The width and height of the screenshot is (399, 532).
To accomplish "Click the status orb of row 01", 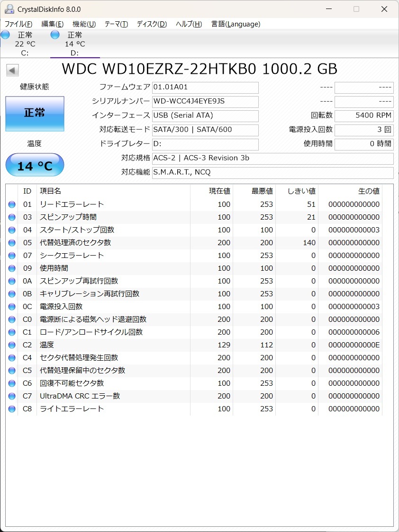I will pos(12,204).
